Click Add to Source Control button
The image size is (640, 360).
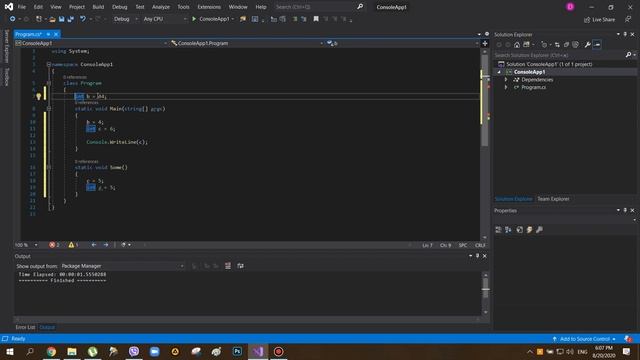click(584, 339)
